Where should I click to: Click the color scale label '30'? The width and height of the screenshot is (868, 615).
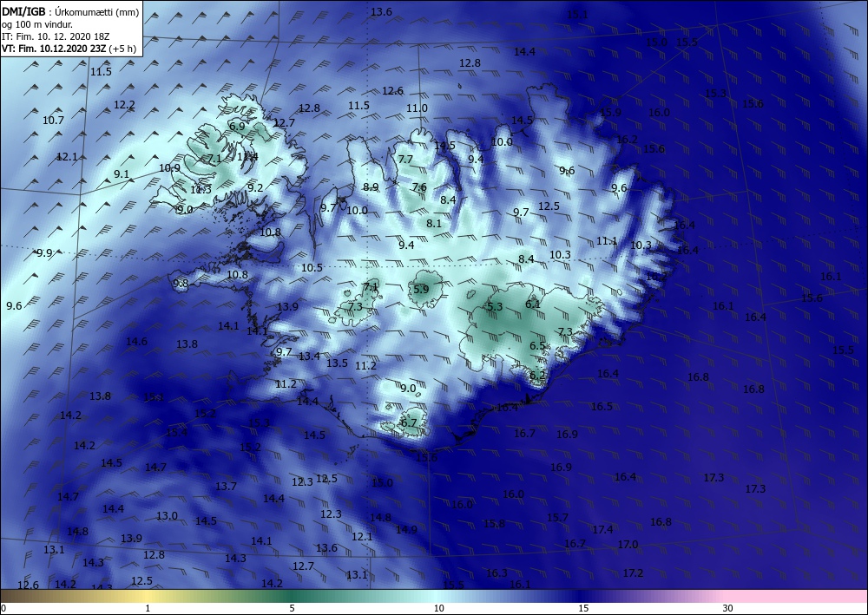coord(727,608)
